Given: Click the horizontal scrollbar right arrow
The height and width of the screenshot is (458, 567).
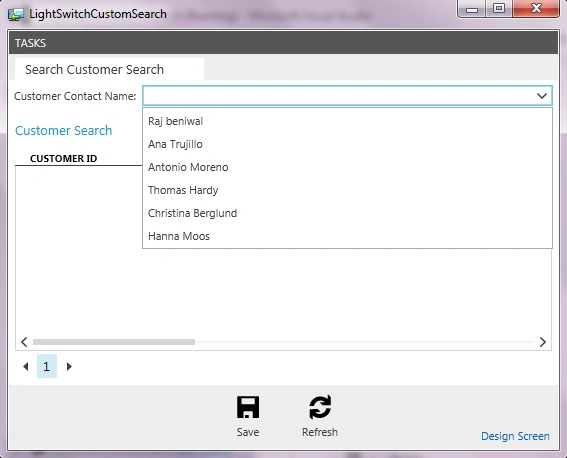Looking at the screenshot, I should 542,342.
